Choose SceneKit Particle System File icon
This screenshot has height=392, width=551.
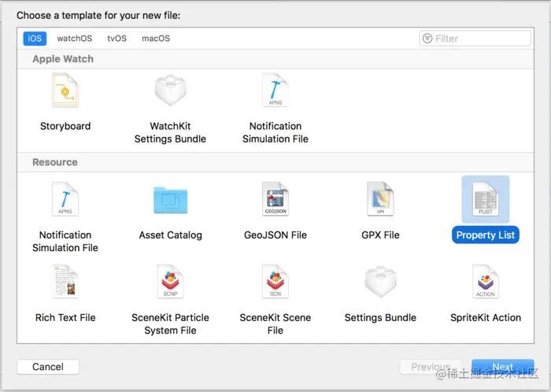point(171,281)
